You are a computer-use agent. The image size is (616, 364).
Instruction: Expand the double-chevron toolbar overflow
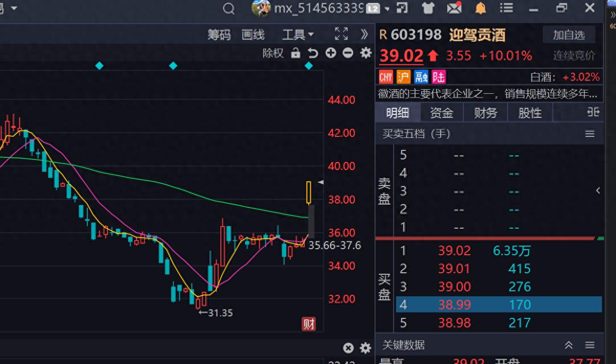(x=365, y=34)
